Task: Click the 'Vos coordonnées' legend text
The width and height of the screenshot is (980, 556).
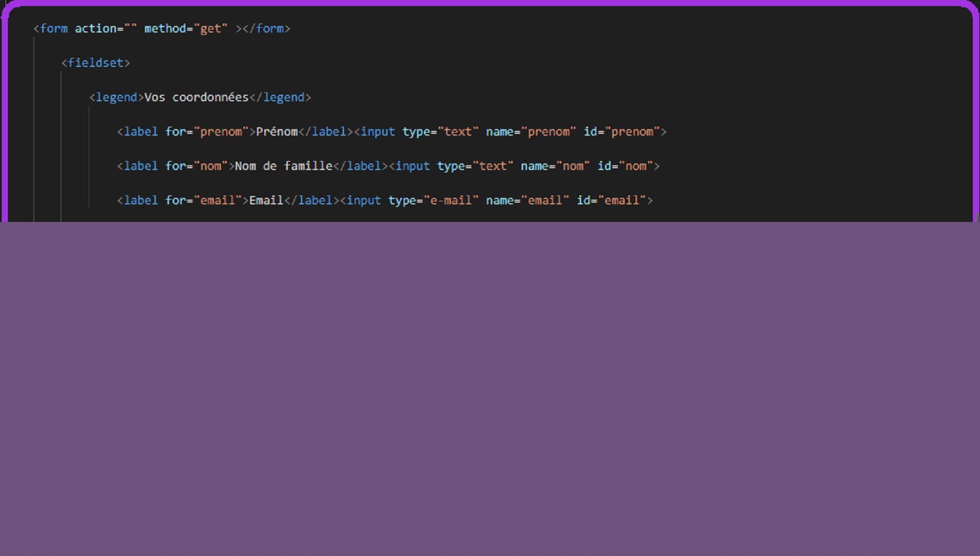Action: click(196, 97)
